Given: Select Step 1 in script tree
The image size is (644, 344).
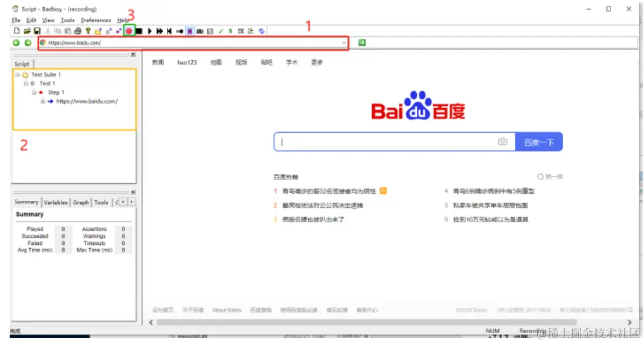Looking at the screenshot, I should tap(56, 93).
